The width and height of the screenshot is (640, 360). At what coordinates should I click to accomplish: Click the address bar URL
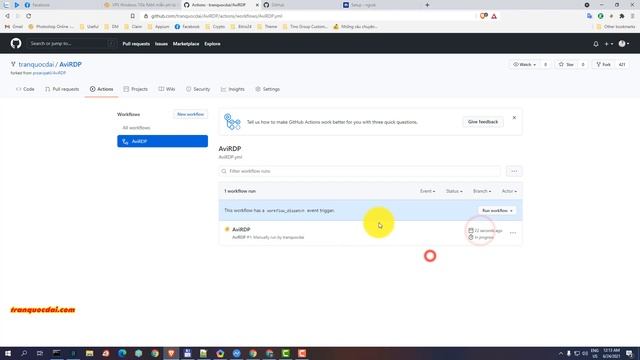point(217,16)
